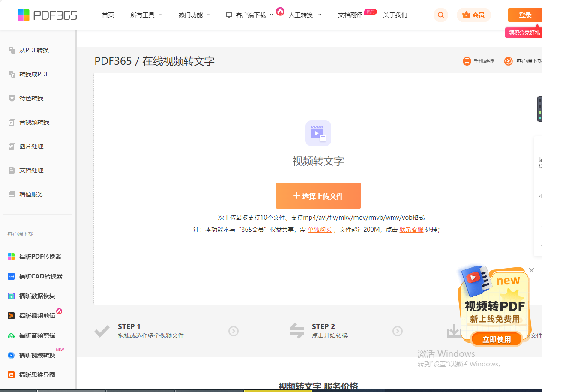
Task: Click the 客户端下载 icon beside 手机转换
Action: pyautogui.click(x=508, y=61)
